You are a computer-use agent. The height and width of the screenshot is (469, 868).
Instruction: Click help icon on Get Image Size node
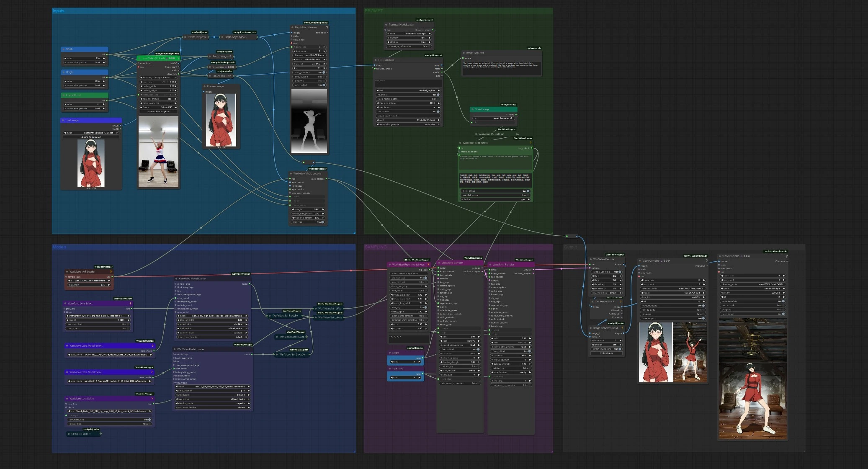point(620,301)
